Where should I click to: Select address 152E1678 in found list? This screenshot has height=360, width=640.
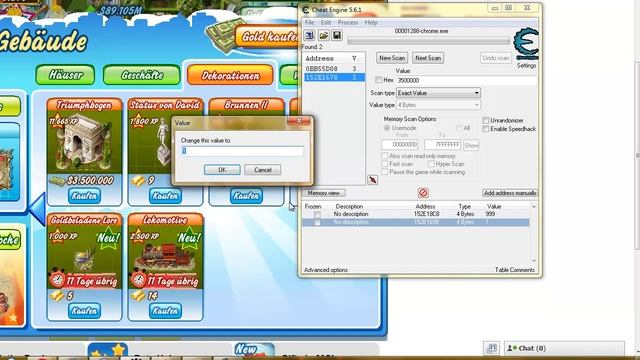point(334,77)
